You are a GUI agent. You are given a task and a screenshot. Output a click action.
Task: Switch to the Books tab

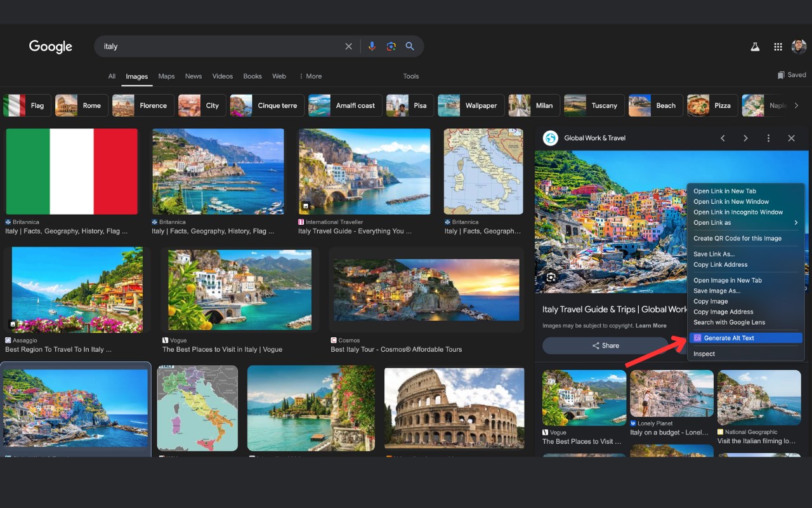252,76
